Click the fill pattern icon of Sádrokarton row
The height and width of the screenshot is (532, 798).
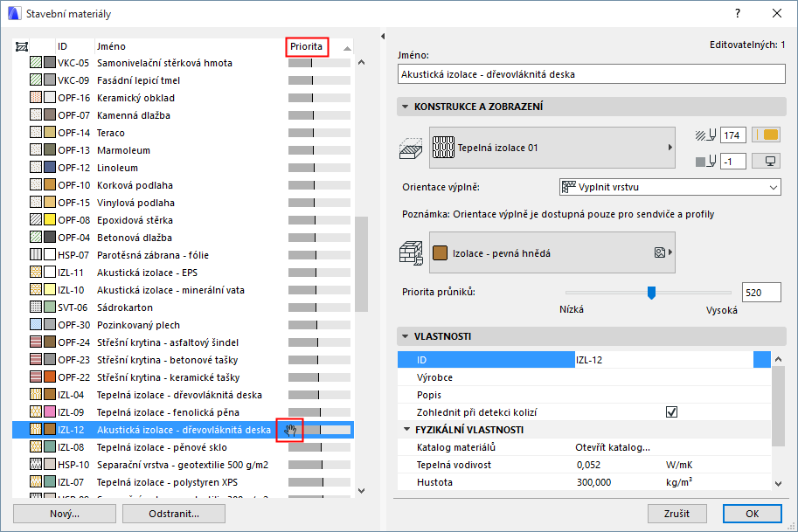pyautogui.click(x=36, y=307)
